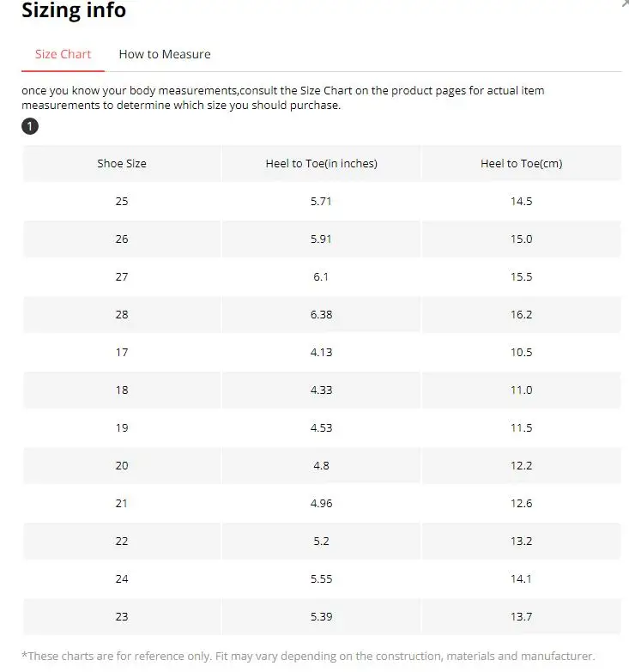Open the How to Measure tab
Image resolution: width=629 pixels, height=672 pixels.
pos(164,54)
